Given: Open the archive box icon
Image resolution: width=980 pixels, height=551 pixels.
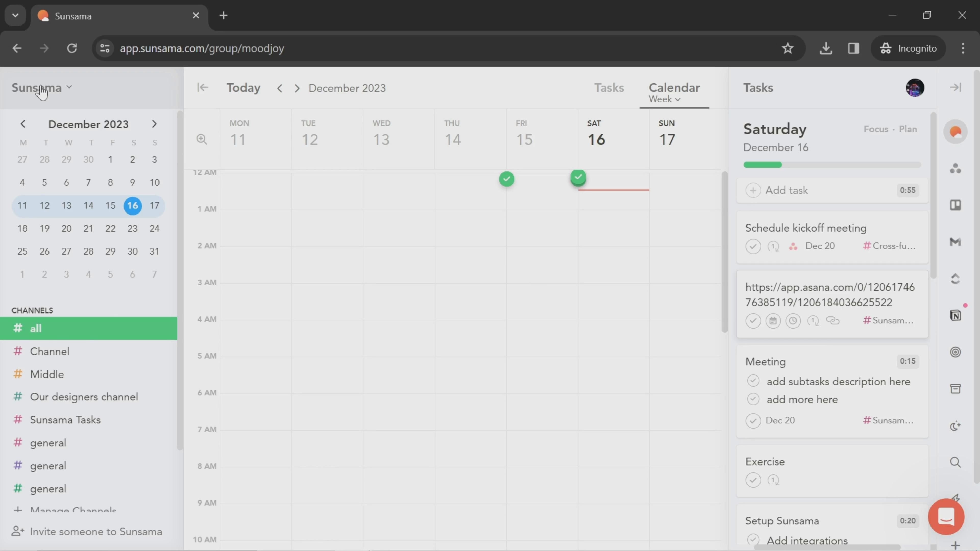Looking at the screenshot, I should (x=955, y=389).
